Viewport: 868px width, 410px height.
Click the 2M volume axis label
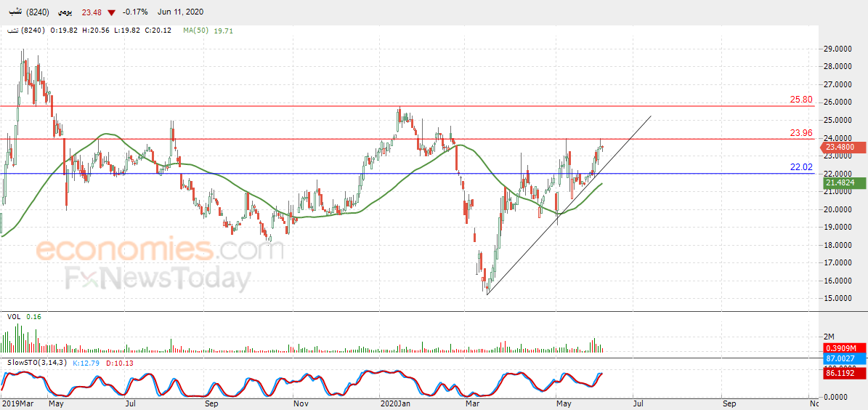tap(830, 337)
